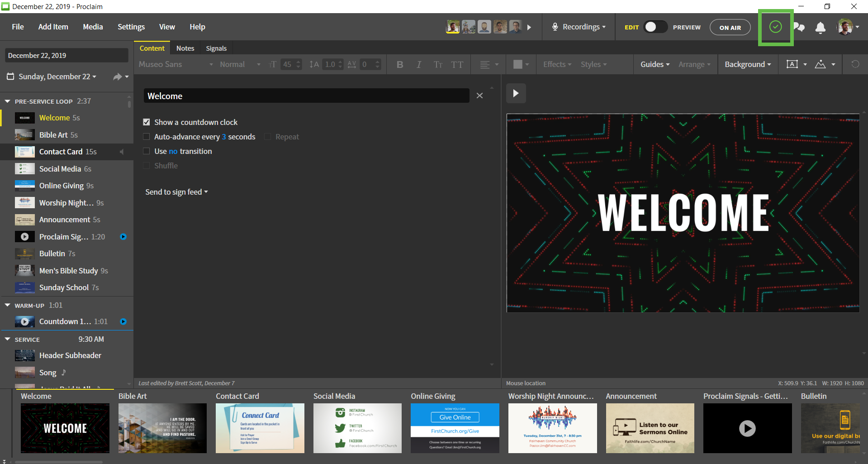The height and width of the screenshot is (464, 868).
Task: Uncheck Show a countdown clock
Action: click(x=146, y=122)
